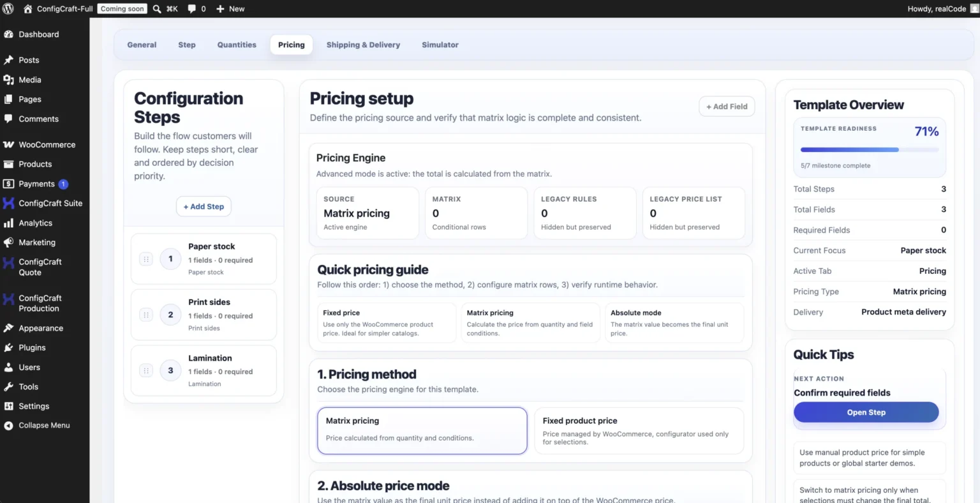Open the Paper stock step card

pyautogui.click(x=204, y=259)
